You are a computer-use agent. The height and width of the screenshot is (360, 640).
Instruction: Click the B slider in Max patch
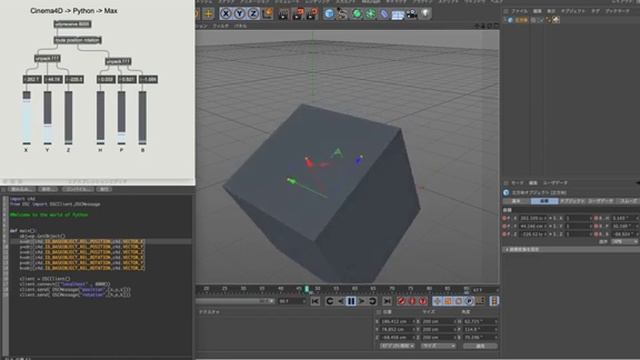pos(142,118)
